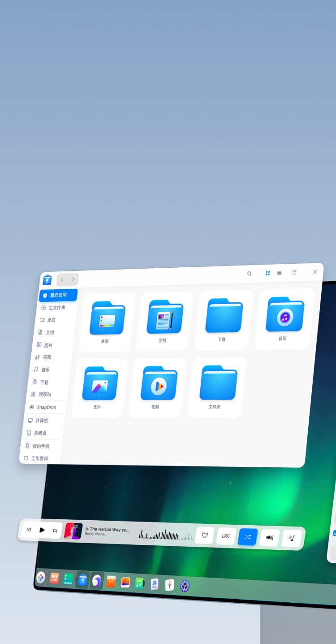336x644 pixels.
Task: Favorite the song with heart icon
Action: [205, 535]
